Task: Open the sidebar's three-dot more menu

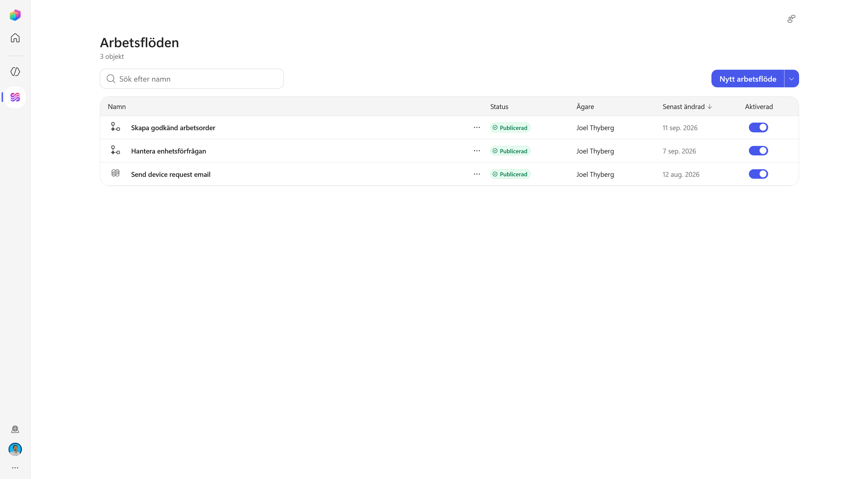Action: click(15, 468)
